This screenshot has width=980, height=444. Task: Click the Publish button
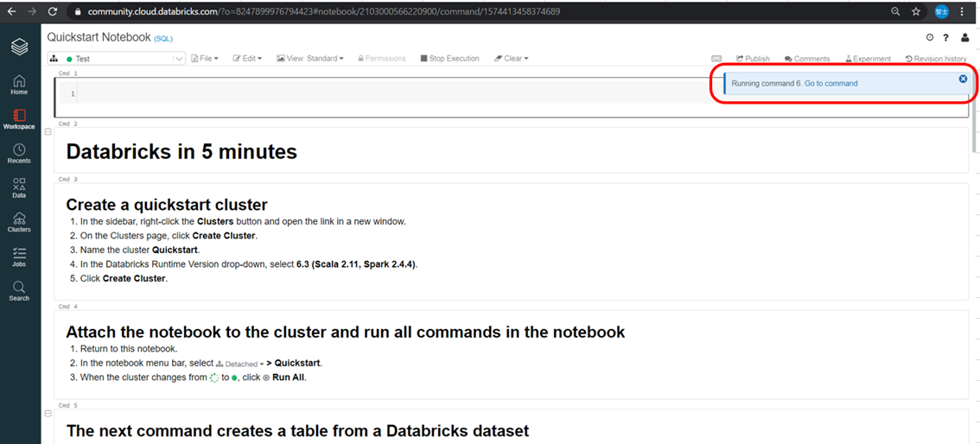(753, 58)
